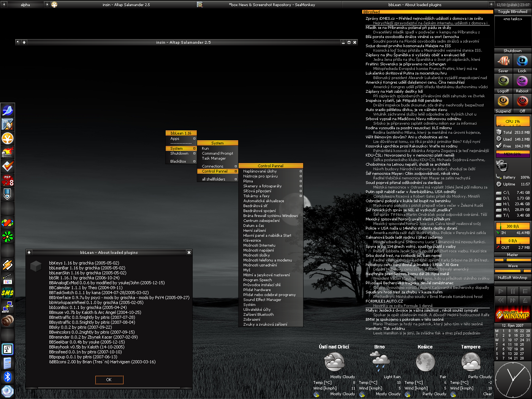Image resolution: width=532 pixels, height=399 pixels.
Task: Click the Winamp fast-forward button
Action: 513,300
